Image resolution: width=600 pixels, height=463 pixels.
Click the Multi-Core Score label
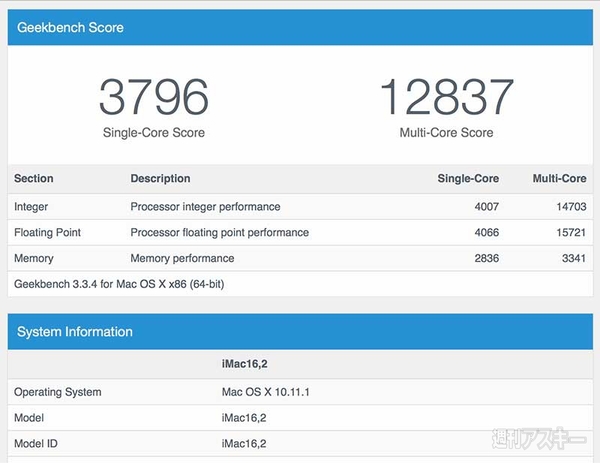447,132
